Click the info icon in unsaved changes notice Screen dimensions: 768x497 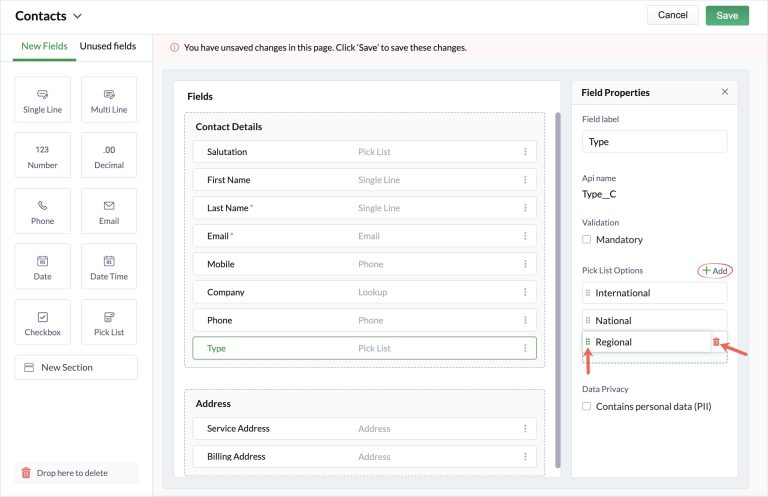pos(174,47)
